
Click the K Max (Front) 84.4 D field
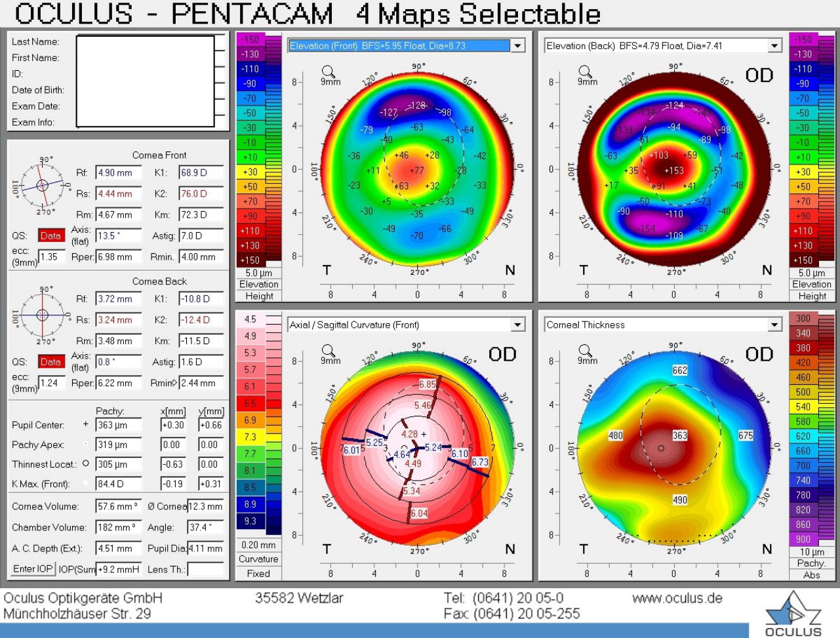[x=118, y=484]
